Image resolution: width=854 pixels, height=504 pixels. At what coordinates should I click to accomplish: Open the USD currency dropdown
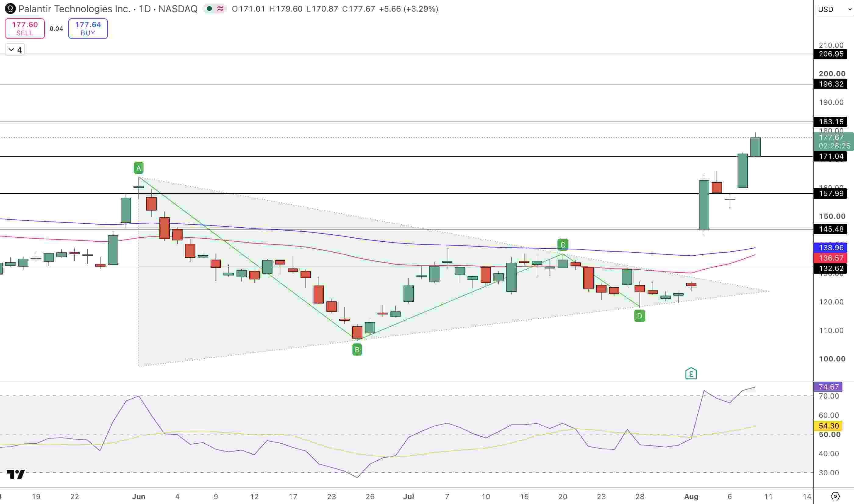pyautogui.click(x=834, y=9)
